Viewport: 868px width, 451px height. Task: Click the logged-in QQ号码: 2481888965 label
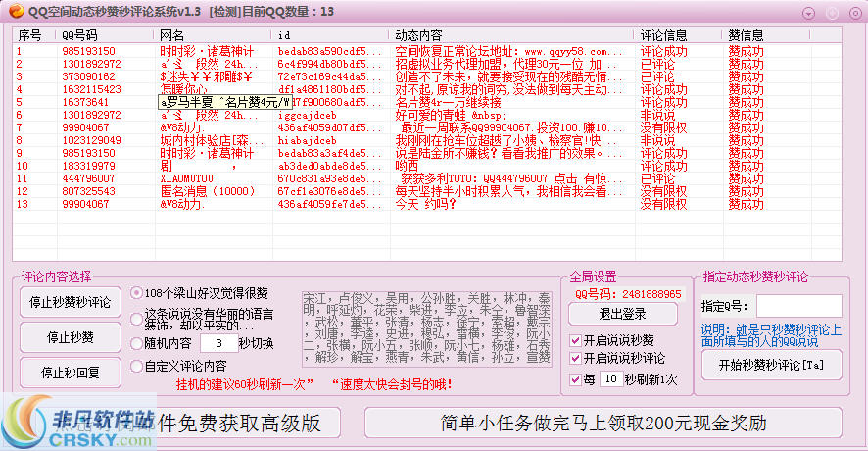click(628, 294)
